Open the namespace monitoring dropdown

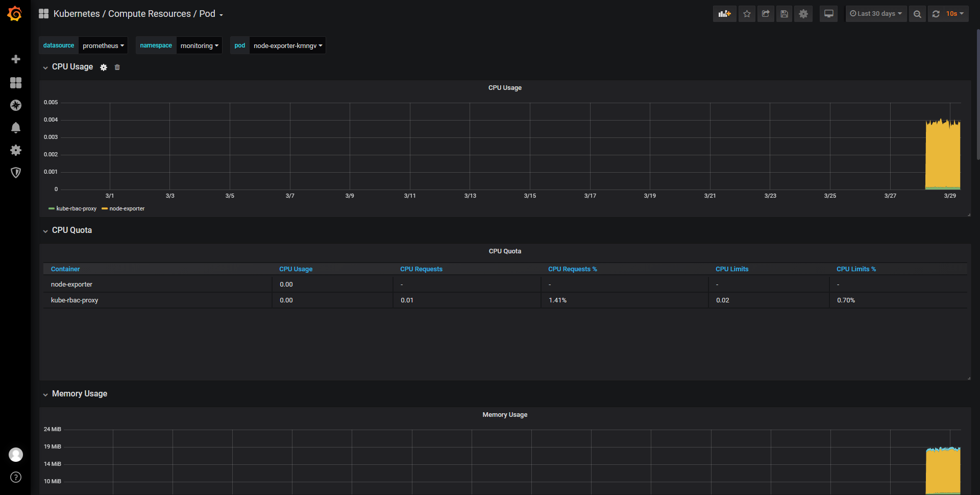(199, 45)
